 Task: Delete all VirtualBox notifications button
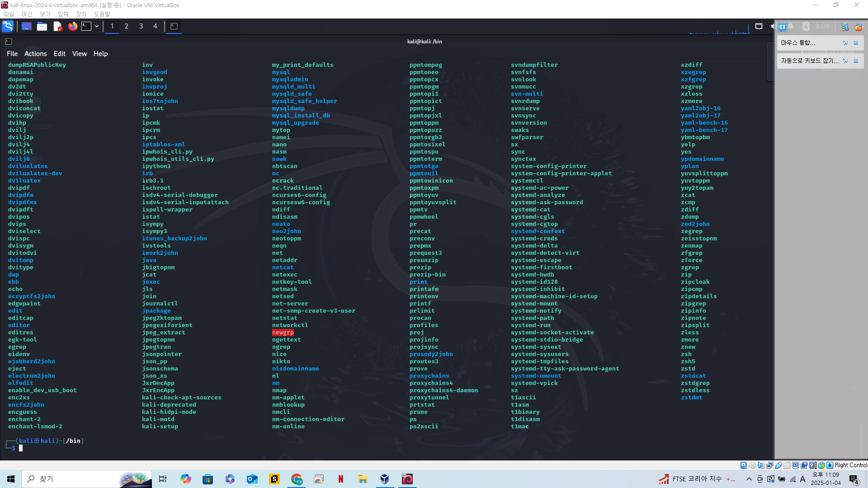858,27
